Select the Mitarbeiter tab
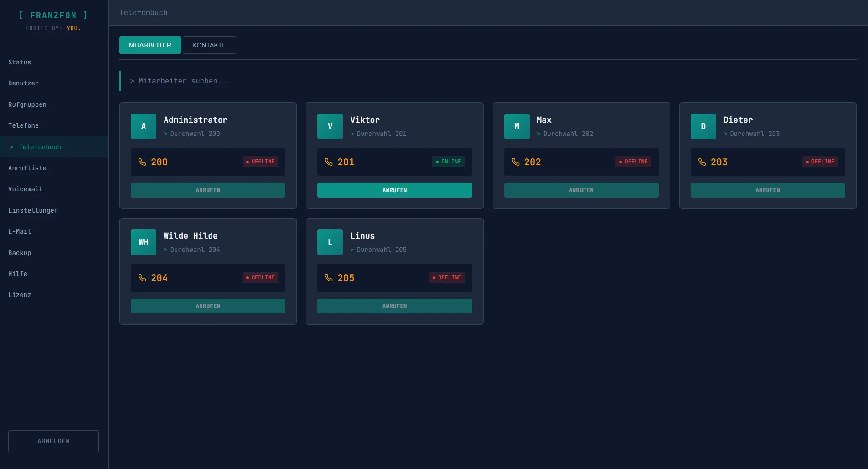The image size is (868, 469). click(x=150, y=45)
